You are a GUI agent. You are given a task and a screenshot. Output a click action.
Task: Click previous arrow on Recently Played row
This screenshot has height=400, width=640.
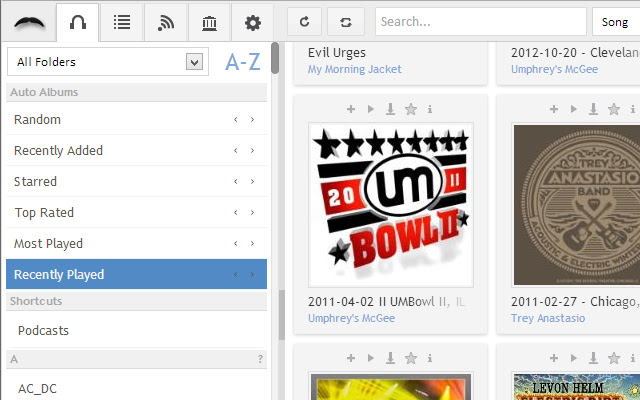pos(236,275)
